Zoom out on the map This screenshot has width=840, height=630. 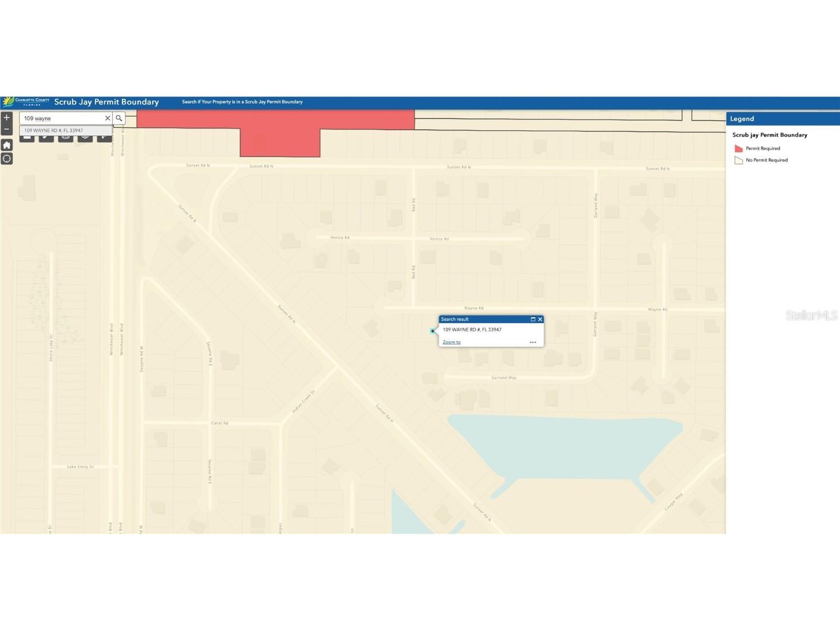click(x=7, y=129)
